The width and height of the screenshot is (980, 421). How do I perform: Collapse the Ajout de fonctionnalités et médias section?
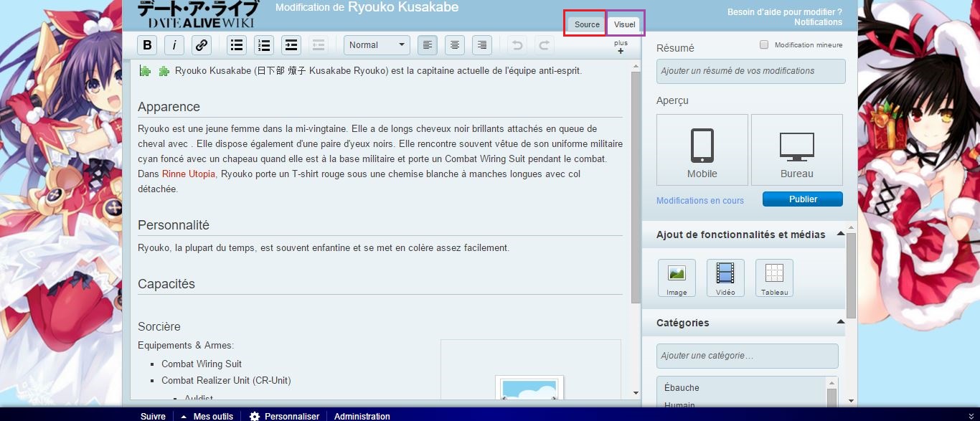841,234
